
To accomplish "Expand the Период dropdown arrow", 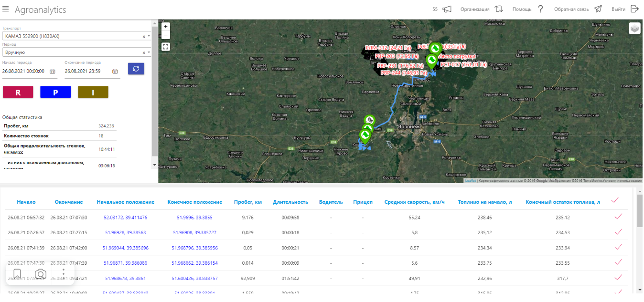I will click(x=149, y=52).
